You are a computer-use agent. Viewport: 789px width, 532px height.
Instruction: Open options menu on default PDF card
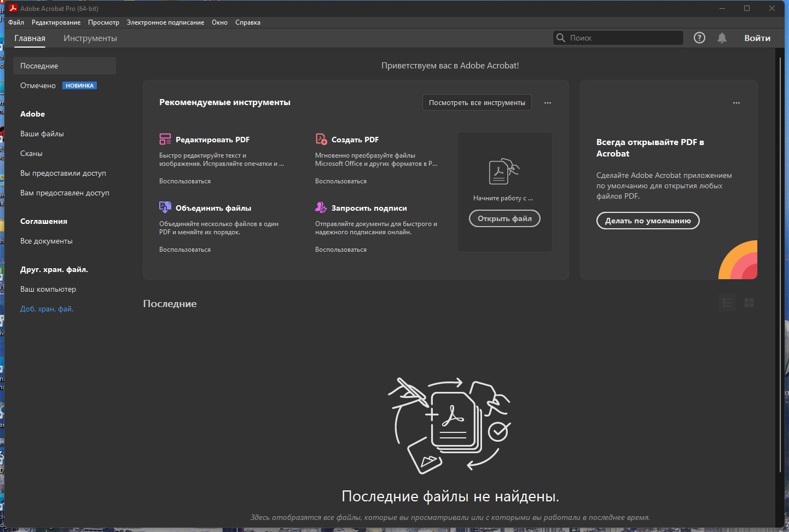[736, 103]
